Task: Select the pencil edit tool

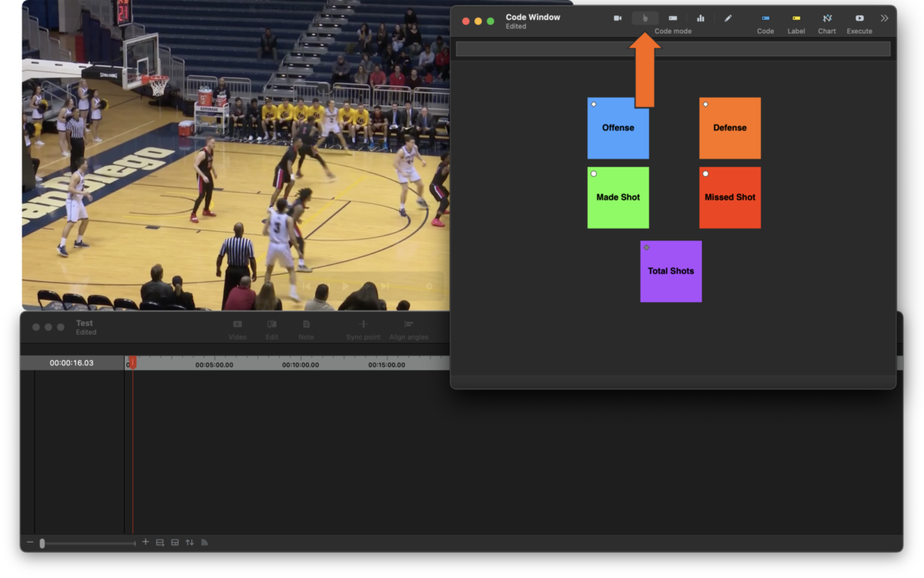Action: (x=728, y=18)
